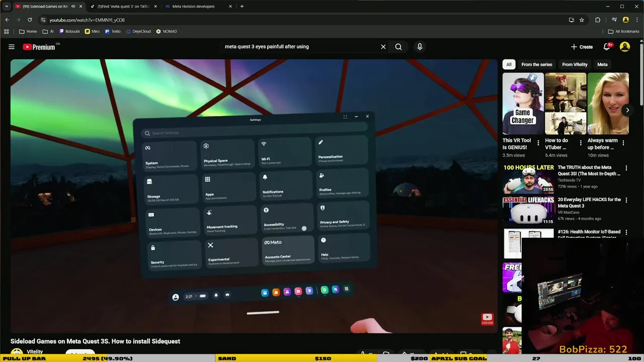Click the Create button
The width and height of the screenshot is (644, 362).
tap(582, 47)
